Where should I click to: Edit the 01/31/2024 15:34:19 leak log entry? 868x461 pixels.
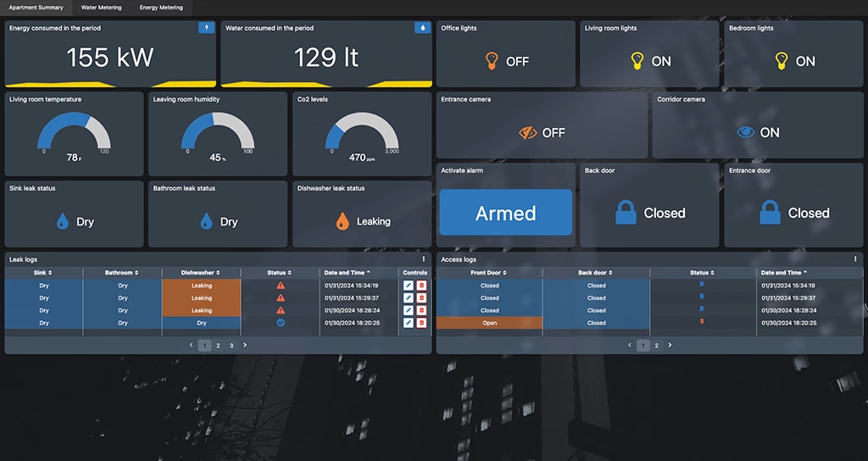tap(409, 286)
